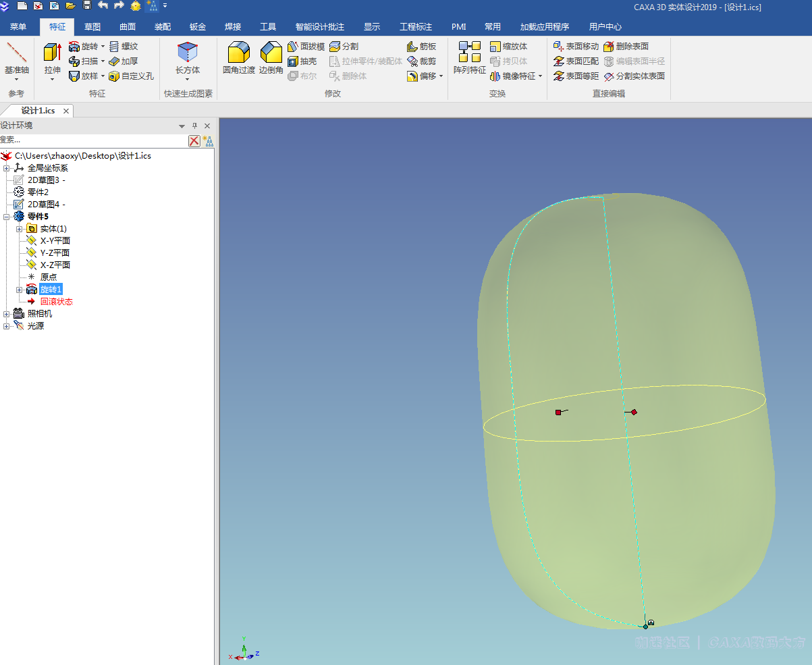Apply the 圆角过渡 fillet tool

[239, 58]
